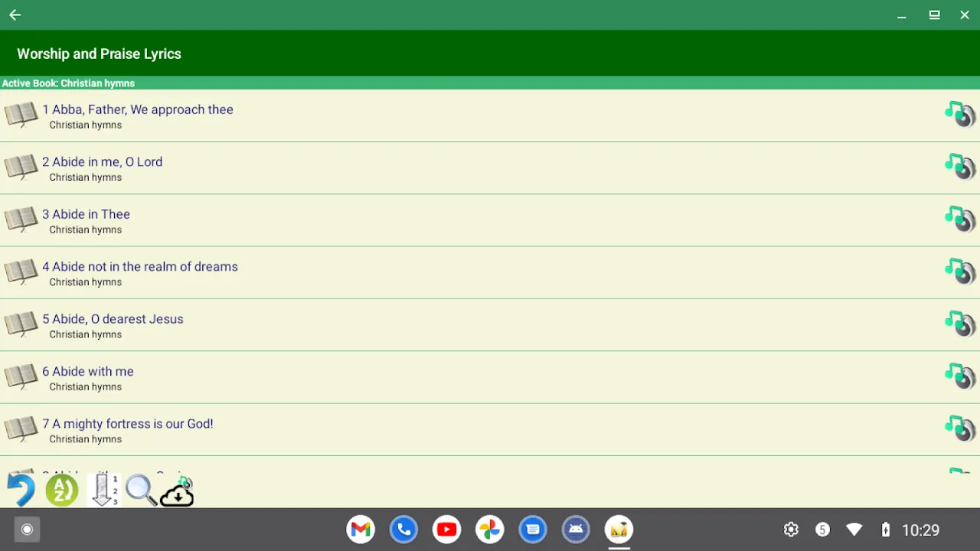Image resolution: width=980 pixels, height=551 pixels.
Task: Play music for 'Abide with me'
Action: (x=960, y=376)
